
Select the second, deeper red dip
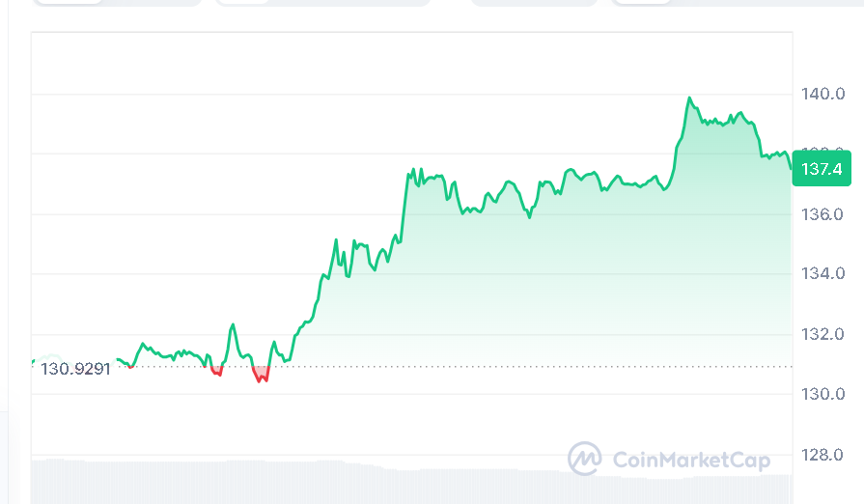pyautogui.click(x=260, y=377)
